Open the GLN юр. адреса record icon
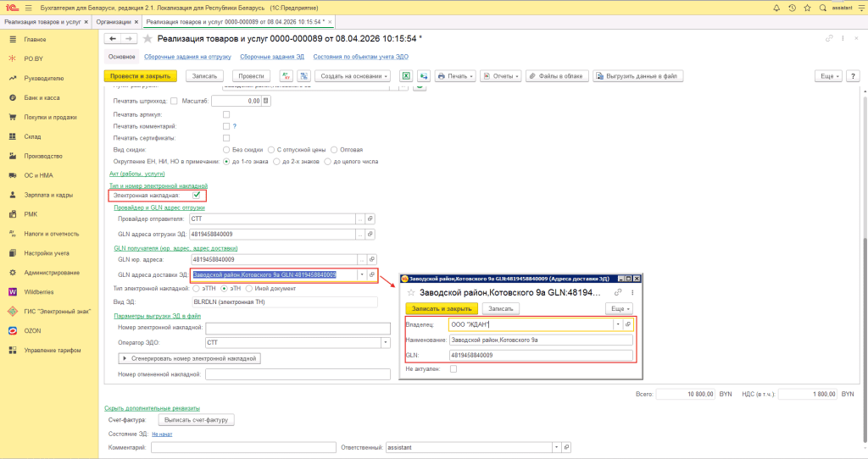This screenshot has height=459, width=868. coord(372,259)
